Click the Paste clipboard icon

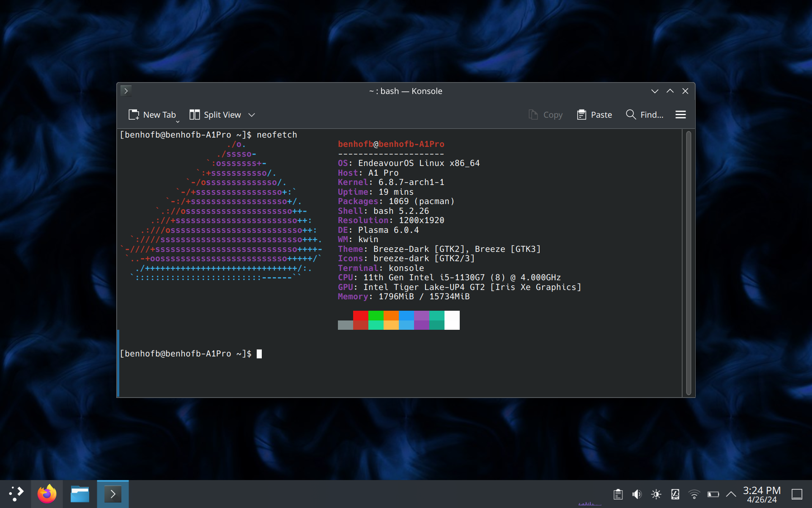tap(582, 115)
